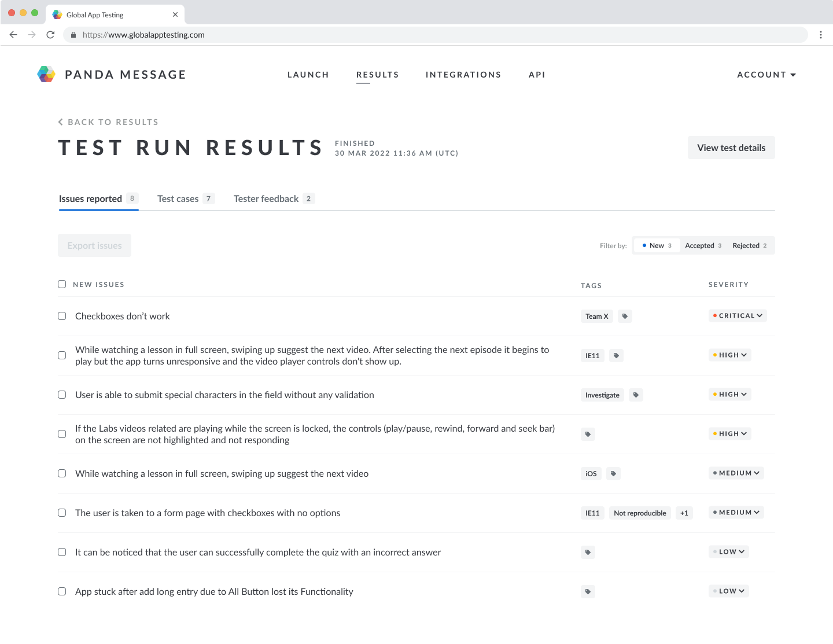Check the 'swiping up suggest the next video' issue
This screenshot has width=833, height=644.
[62, 473]
